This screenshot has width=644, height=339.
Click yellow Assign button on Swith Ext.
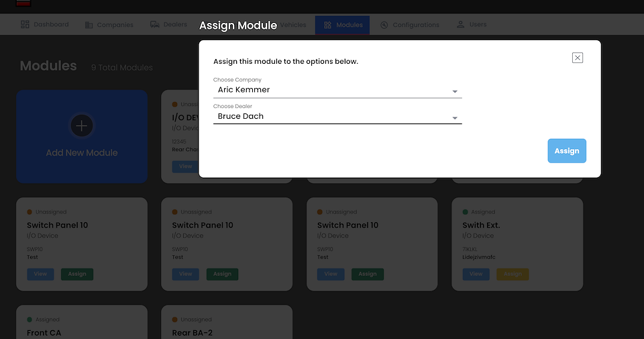click(513, 274)
